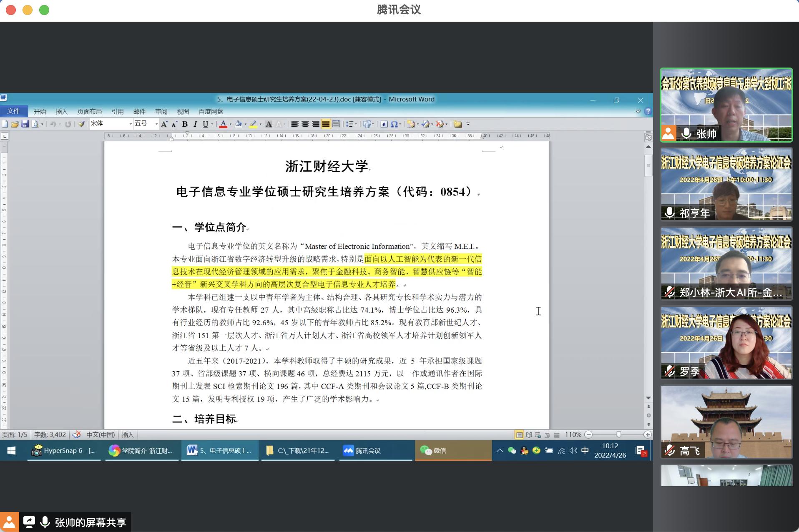This screenshot has height=532, width=799.
Task: Center-align text using the toolbar icon
Action: [305, 124]
